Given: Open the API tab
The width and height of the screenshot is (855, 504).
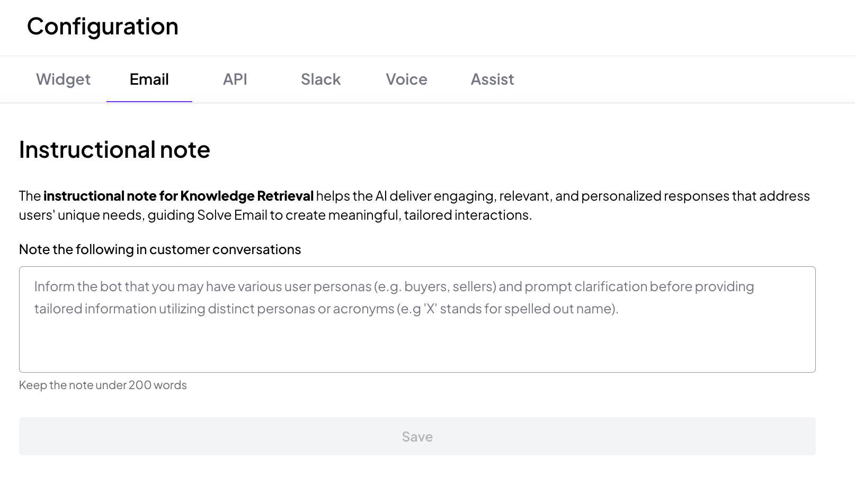Looking at the screenshot, I should [235, 79].
